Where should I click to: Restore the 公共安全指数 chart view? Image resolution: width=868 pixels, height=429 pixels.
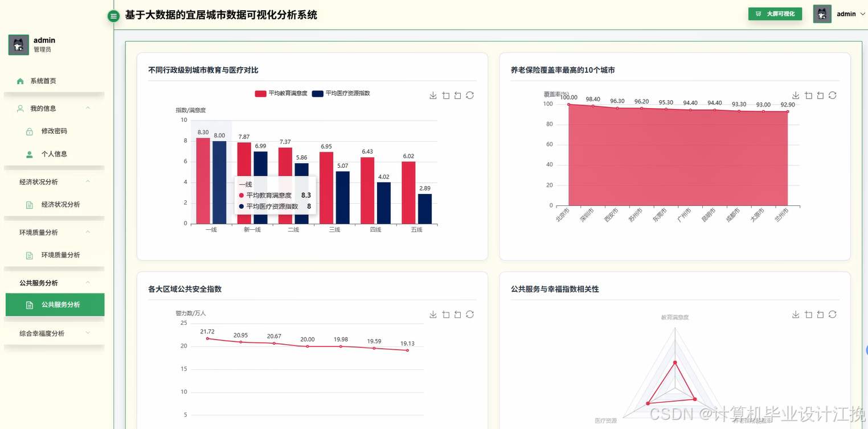pos(470,315)
